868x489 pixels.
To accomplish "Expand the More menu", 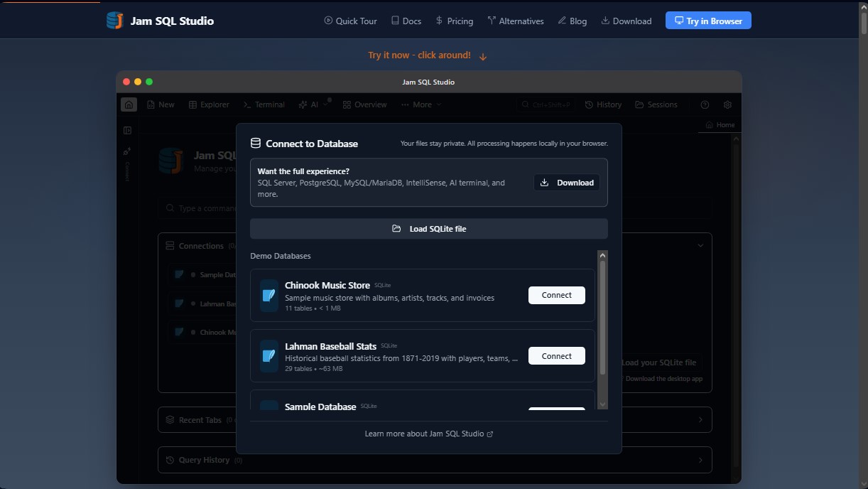I will (421, 104).
